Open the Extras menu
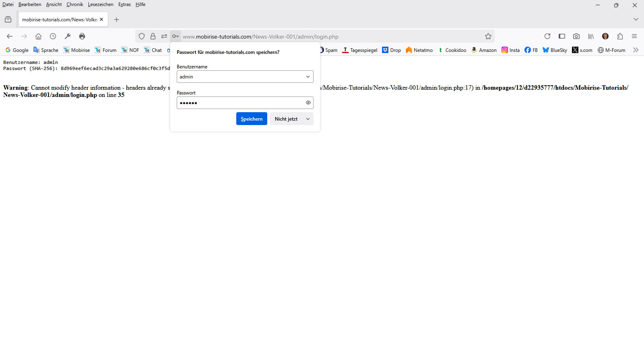 [124, 4]
